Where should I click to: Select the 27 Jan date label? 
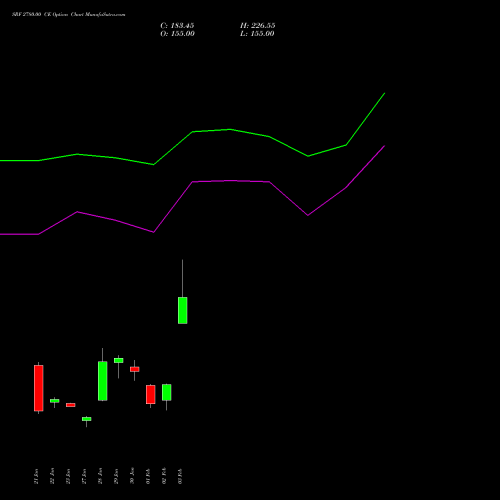pos(84,476)
